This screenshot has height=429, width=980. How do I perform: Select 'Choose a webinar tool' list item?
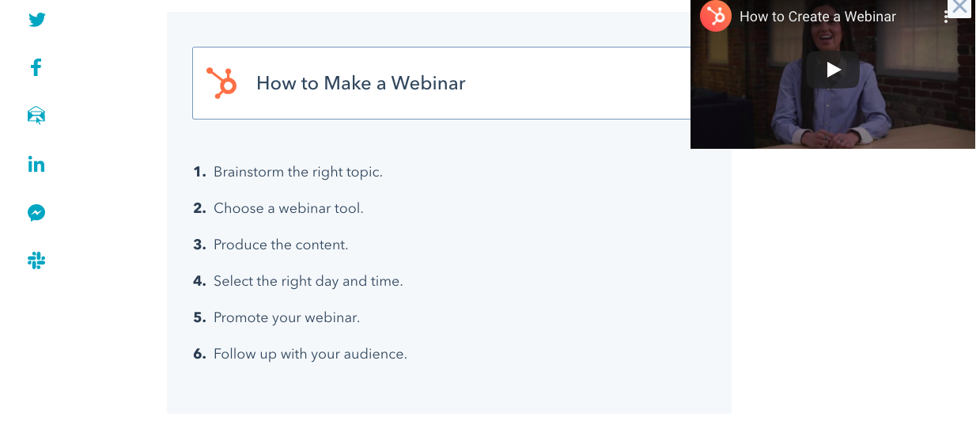(x=288, y=208)
